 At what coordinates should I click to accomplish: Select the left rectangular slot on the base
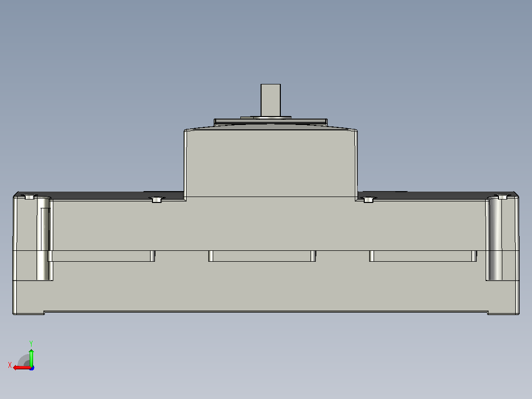pos(101,256)
